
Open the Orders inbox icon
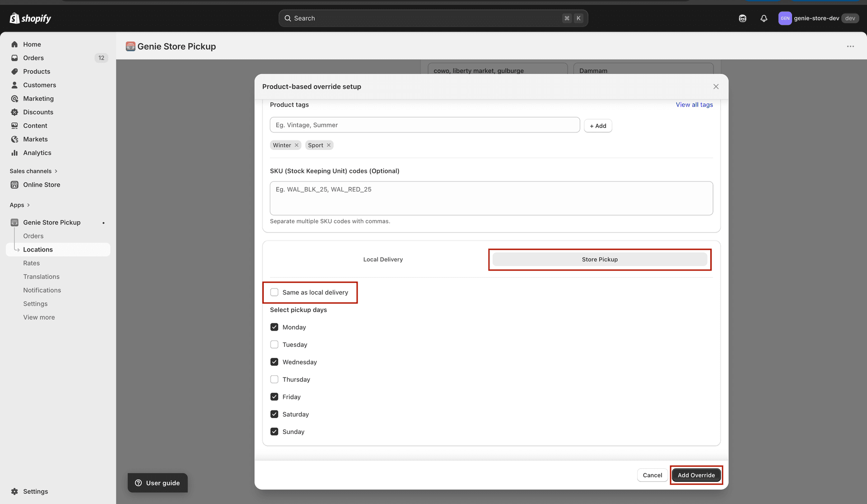pyautogui.click(x=14, y=58)
